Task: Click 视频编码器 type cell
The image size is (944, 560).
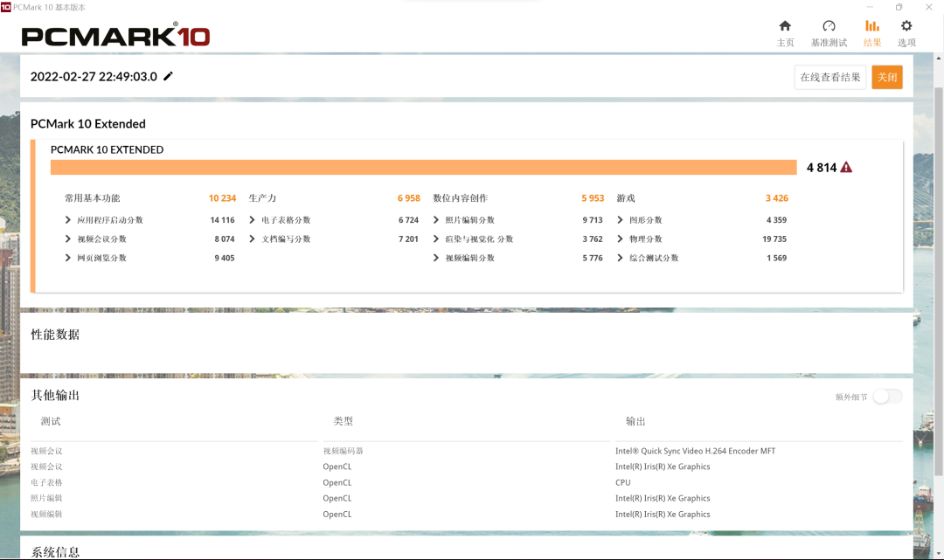Action: [344, 451]
